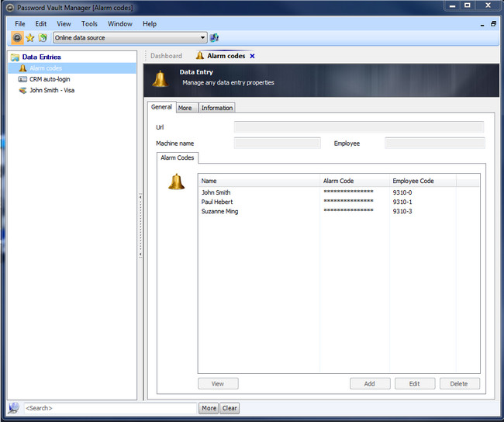This screenshot has height=422, width=504.
Task: Open the Help menu
Action: coord(150,24)
